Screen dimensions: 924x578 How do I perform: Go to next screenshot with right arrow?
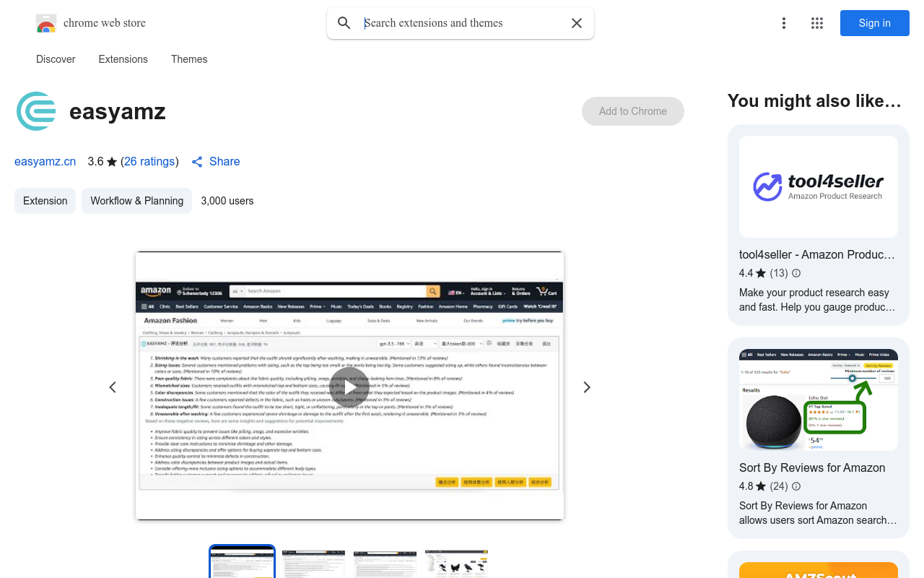(x=587, y=387)
